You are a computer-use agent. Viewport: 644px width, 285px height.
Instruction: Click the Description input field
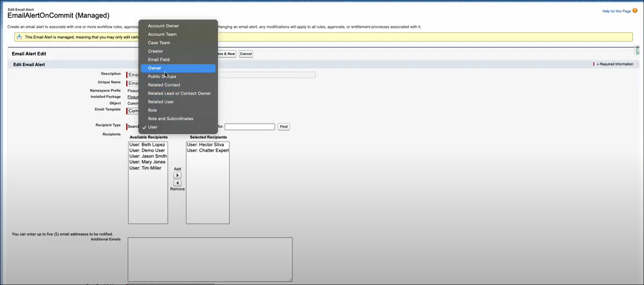221,75
